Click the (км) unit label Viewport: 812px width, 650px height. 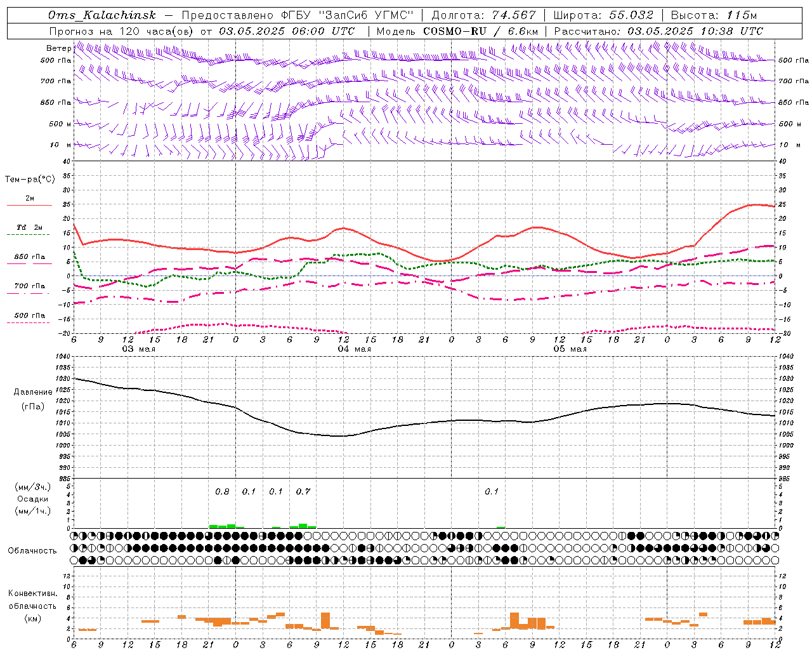[32, 618]
